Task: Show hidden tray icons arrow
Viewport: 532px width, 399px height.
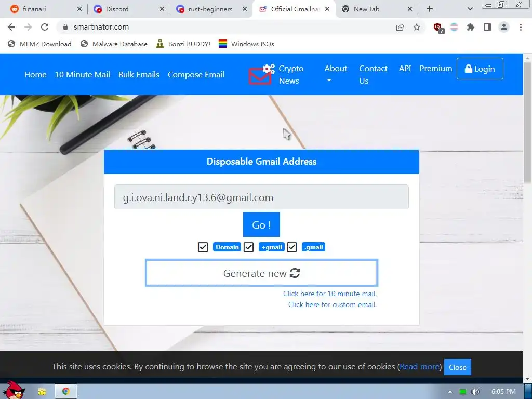Action: pyautogui.click(x=450, y=392)
